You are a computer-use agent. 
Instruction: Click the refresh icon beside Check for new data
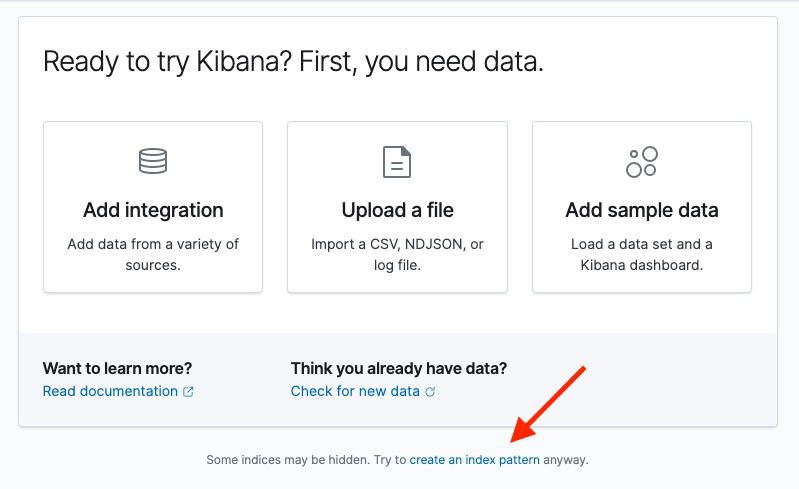pos(430,392)
